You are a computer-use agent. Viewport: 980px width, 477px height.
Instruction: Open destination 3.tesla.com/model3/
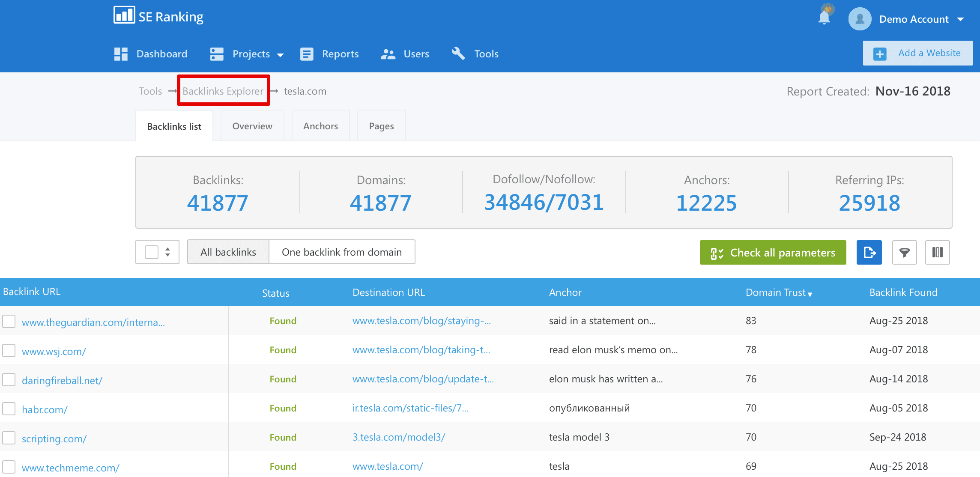(x=399, y=437)
